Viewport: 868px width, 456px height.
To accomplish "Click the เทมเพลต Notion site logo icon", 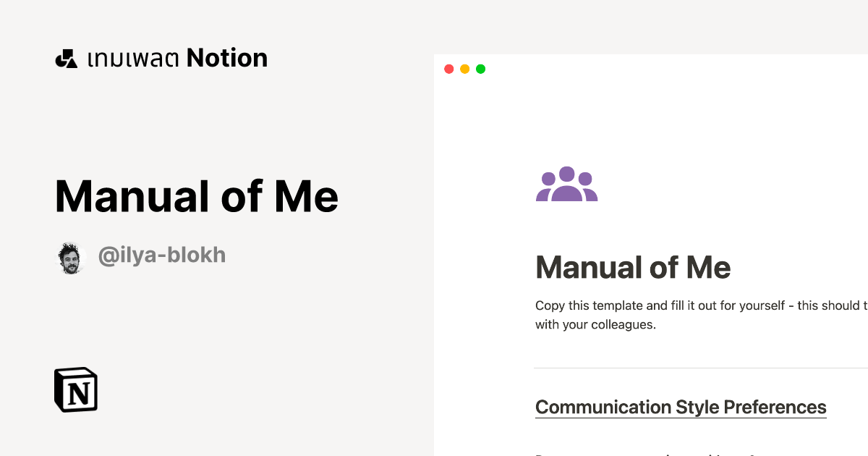I will tap(67, 58).
